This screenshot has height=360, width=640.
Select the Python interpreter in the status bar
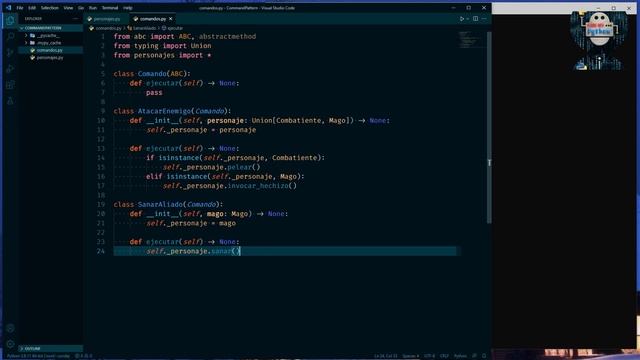38,356
